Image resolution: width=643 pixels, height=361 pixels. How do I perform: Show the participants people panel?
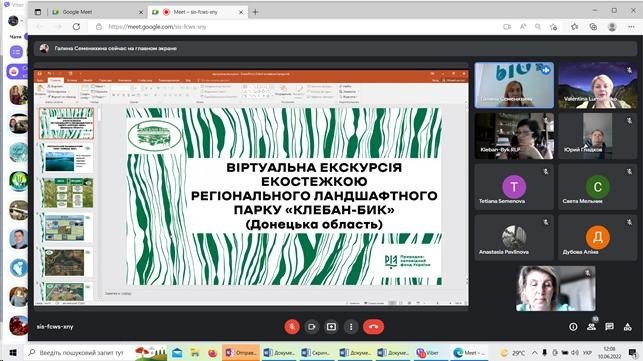coord(591,327)
